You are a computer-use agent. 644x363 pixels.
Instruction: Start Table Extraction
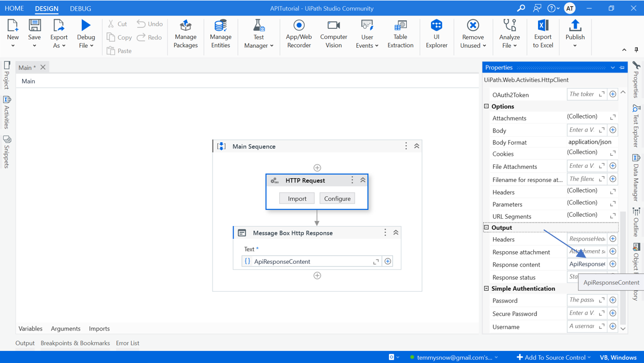(x=400, y=33)
